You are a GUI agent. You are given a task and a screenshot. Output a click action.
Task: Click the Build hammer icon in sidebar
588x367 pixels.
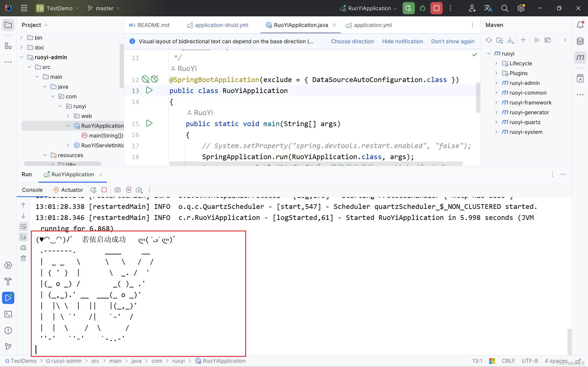(x=8, y=282)
